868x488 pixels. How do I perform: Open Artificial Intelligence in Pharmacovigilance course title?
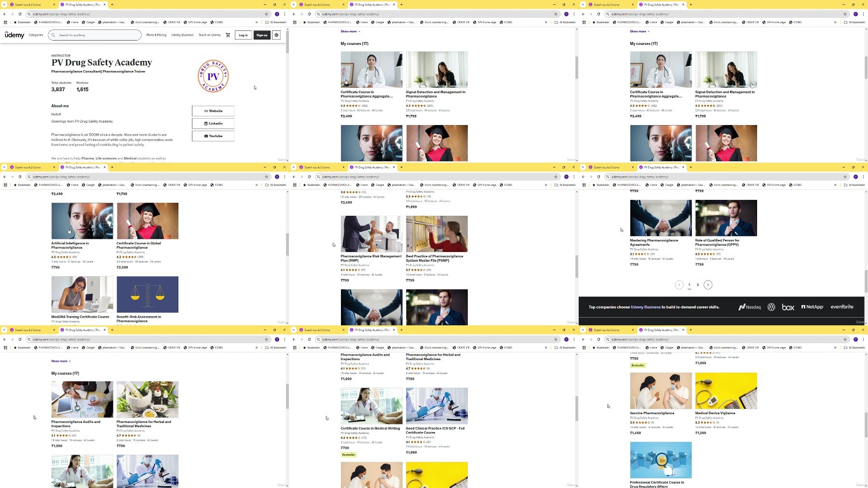tap(70, 245)
